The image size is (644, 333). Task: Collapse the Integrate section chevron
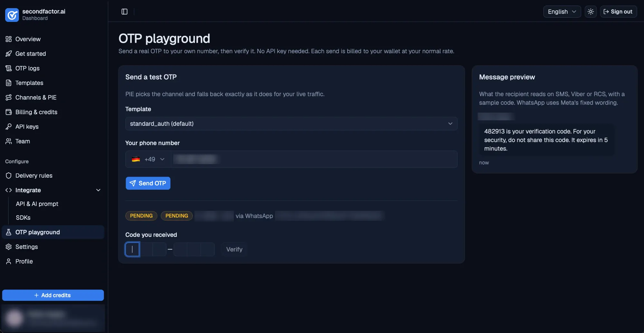click(99, 190)
